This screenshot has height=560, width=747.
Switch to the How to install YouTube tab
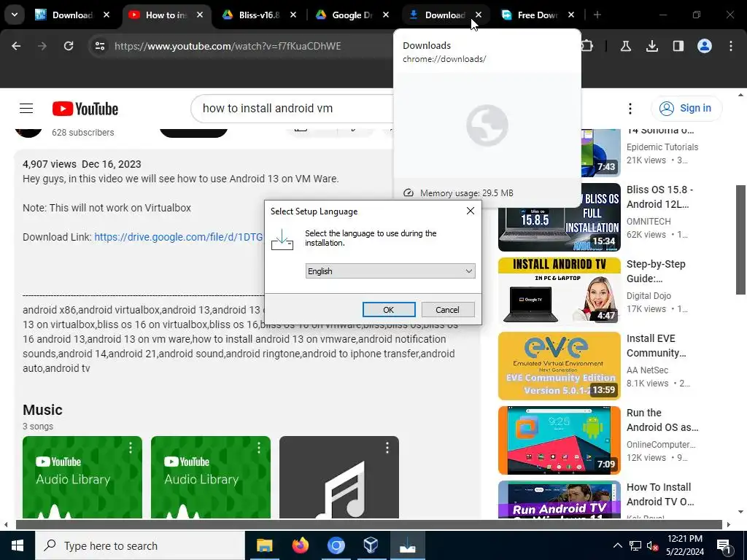tap(166, 15)
